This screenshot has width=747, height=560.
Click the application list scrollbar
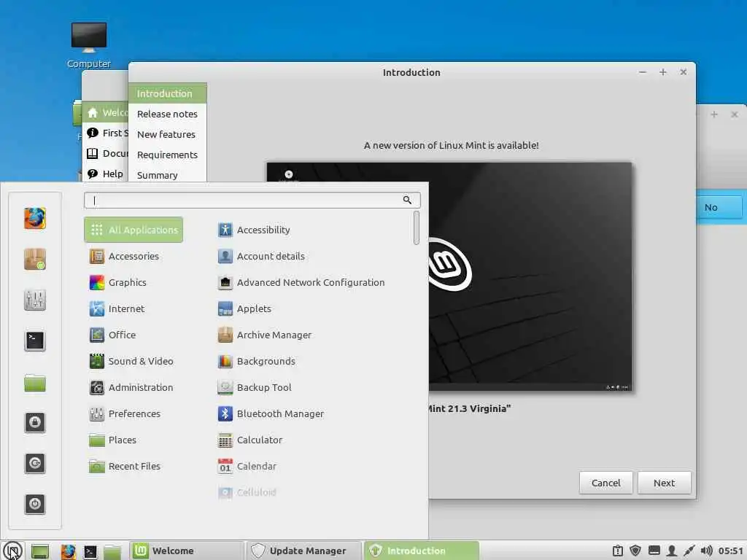point(416,228)
